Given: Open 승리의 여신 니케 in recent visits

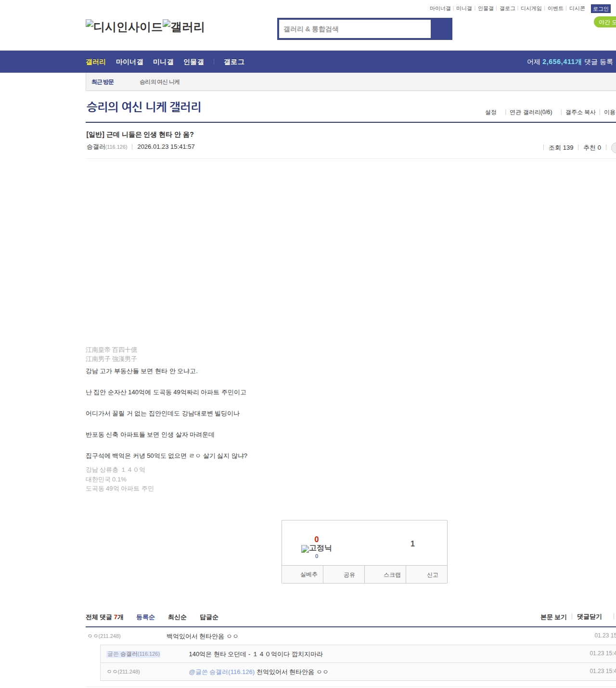Looking at the screenshot, I should tap(160, 82).
